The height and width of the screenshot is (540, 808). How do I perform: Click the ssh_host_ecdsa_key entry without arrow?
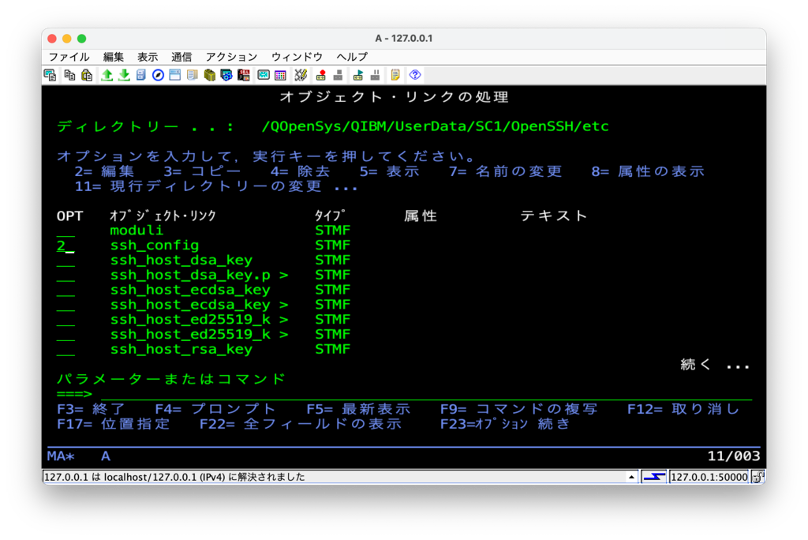190,290
